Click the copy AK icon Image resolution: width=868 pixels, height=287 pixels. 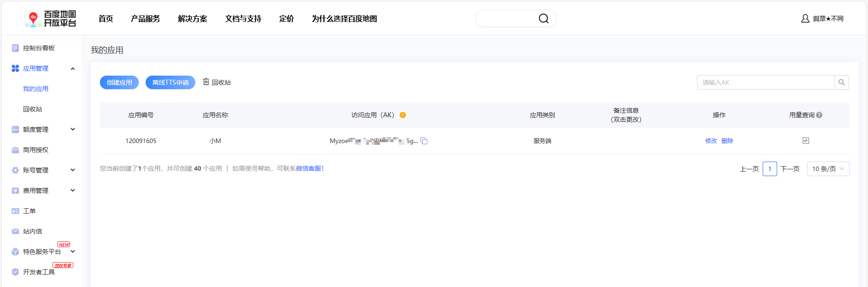pos(424,141)
